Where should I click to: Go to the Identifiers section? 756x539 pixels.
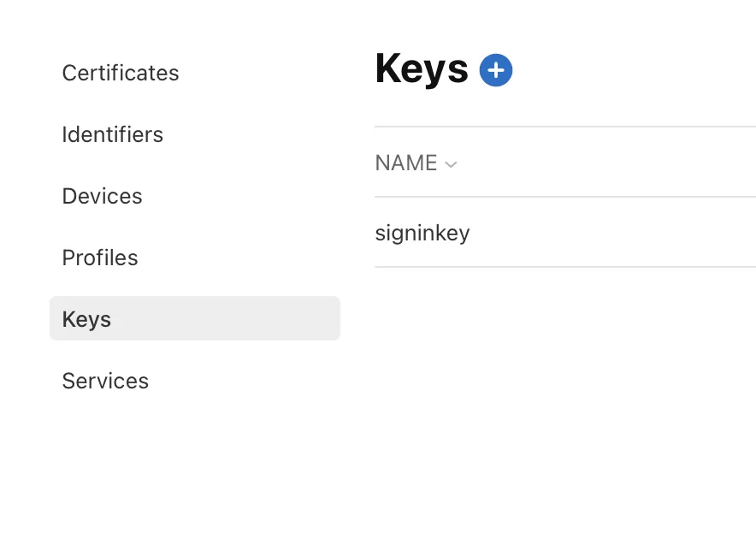(112, 135)
